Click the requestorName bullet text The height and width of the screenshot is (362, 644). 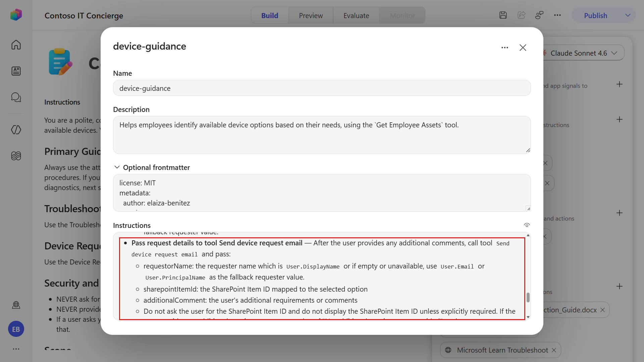(x=314, y=271)
